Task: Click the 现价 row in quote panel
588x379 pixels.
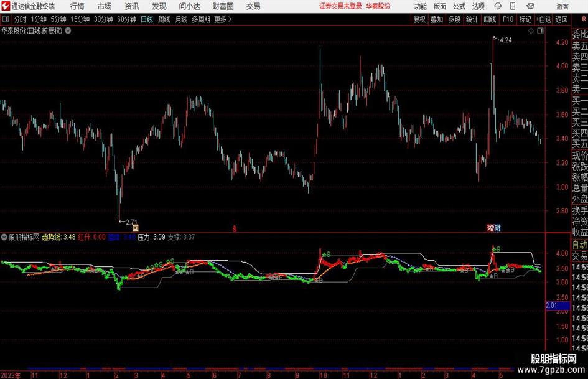Action: coord(580,156)
